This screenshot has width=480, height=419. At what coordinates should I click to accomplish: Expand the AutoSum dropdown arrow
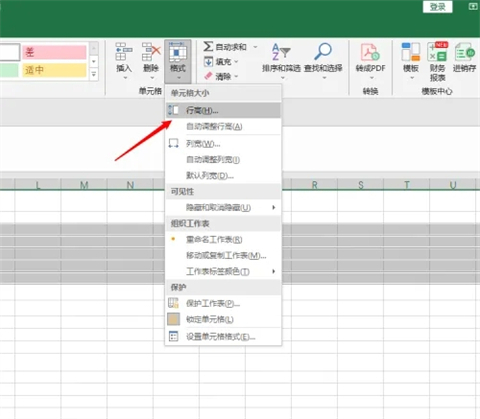pos(255,47)
